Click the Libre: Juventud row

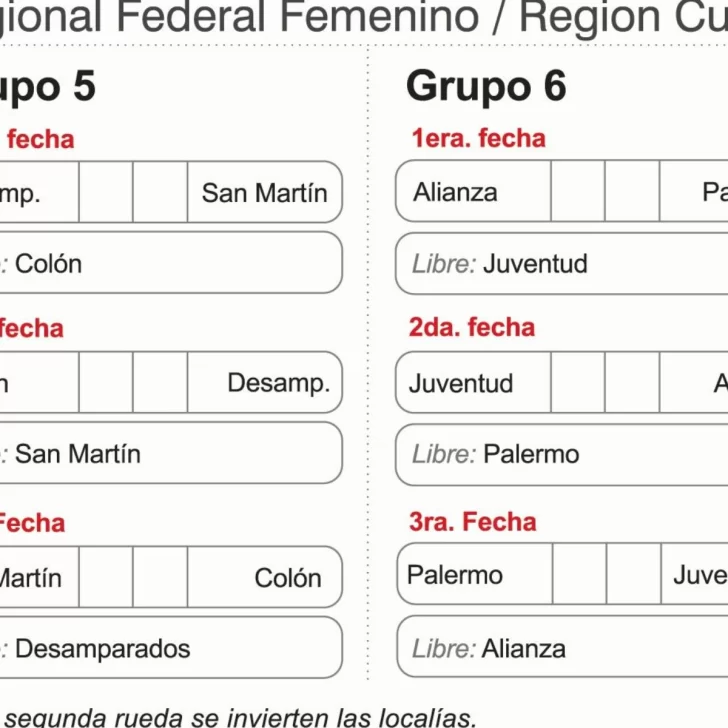pos(560,264)
